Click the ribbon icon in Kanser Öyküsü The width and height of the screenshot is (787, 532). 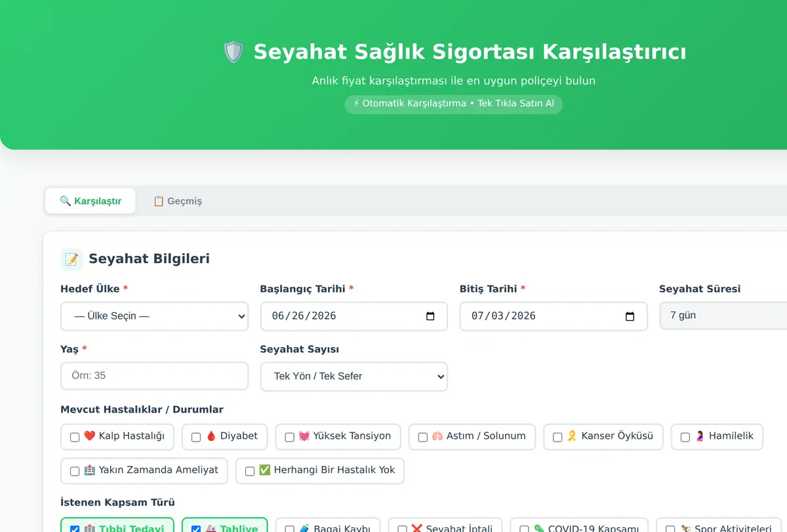[x=572, y=436]
